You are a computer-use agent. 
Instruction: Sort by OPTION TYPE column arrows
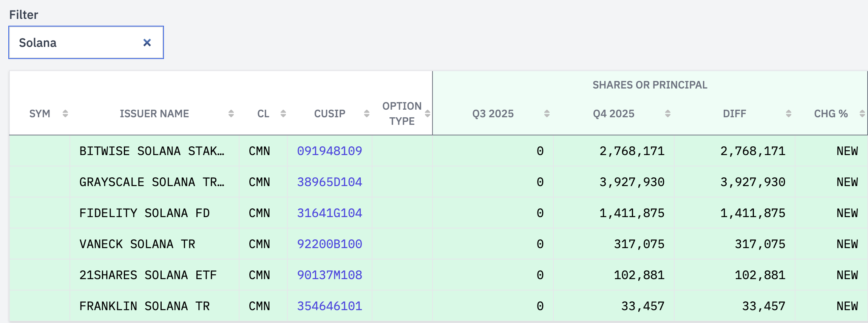428,113
